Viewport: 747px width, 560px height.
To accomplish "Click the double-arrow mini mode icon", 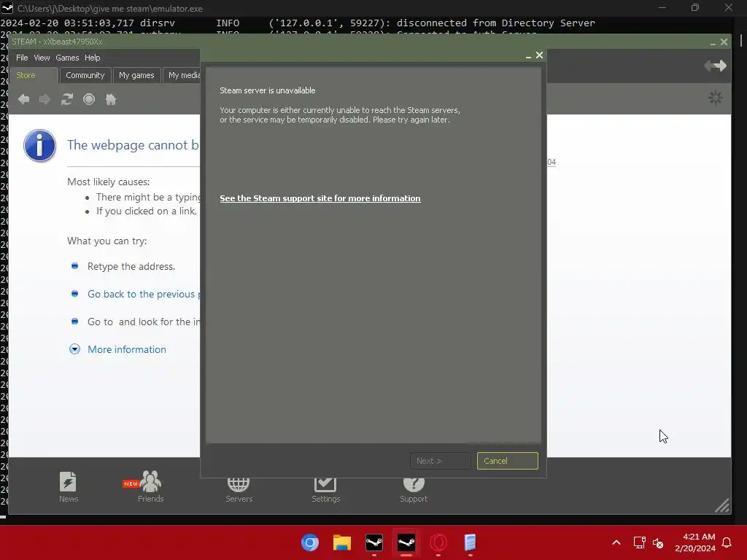I will point(716,66).
